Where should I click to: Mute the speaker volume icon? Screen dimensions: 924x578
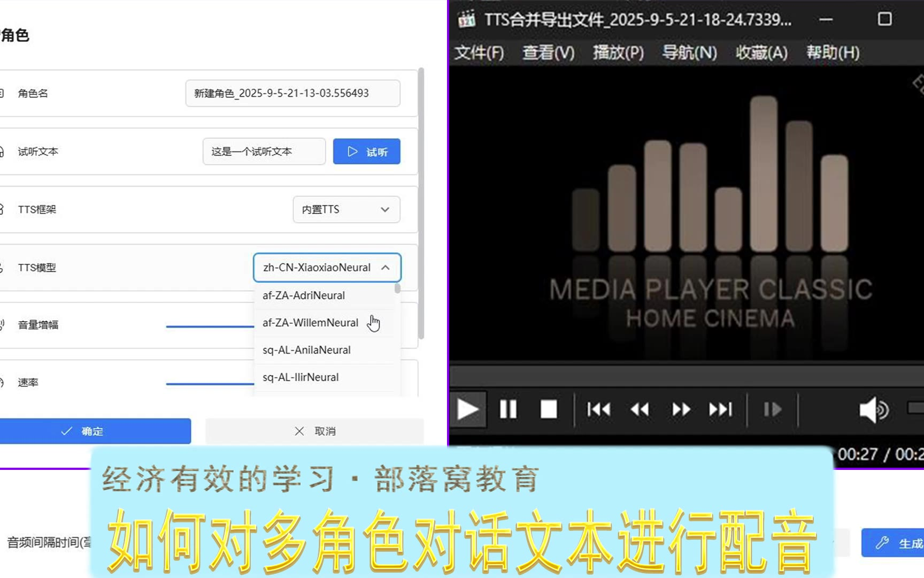tap(873, 410)
